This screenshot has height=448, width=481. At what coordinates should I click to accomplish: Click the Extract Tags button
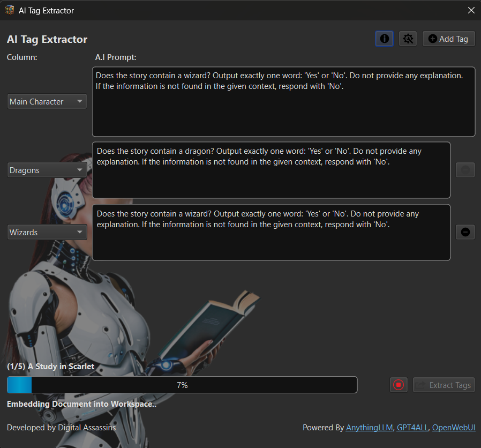pos(444,385)
